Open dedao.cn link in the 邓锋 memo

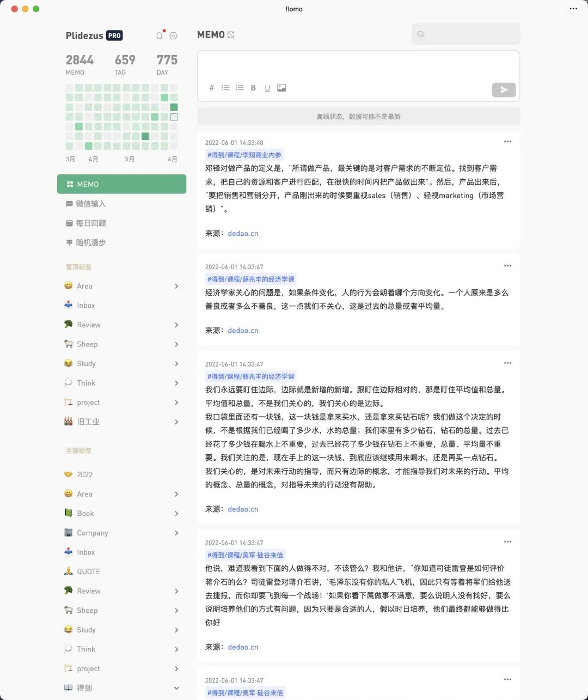click(243, 234)
